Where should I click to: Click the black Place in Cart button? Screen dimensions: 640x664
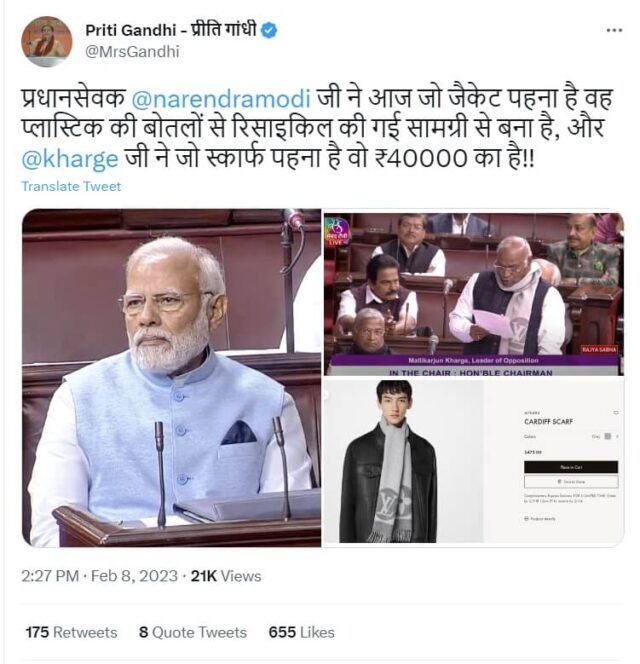pos(571,467)
